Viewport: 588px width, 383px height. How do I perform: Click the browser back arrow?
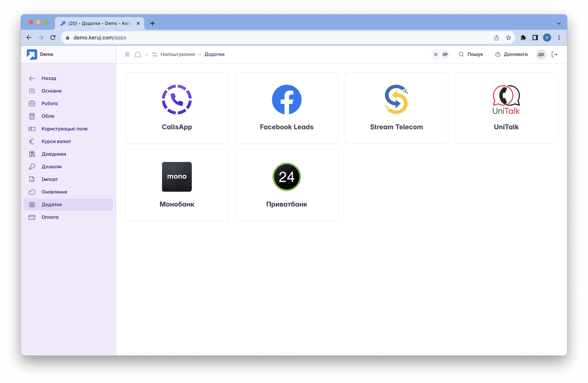click(29, 38)
